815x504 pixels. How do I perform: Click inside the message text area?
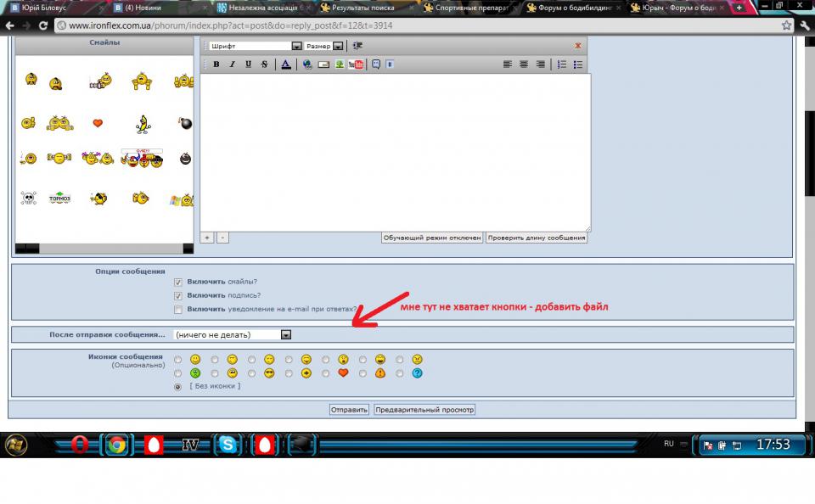pos(395,153)
